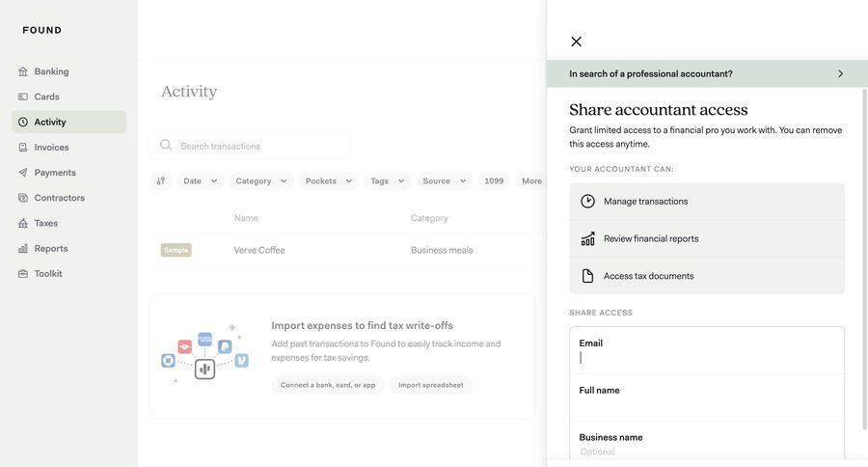Image resolution: width=868 pixels, height=467 pixels.
Task: Click the Review financial reports chart icon
Action: 587,238
